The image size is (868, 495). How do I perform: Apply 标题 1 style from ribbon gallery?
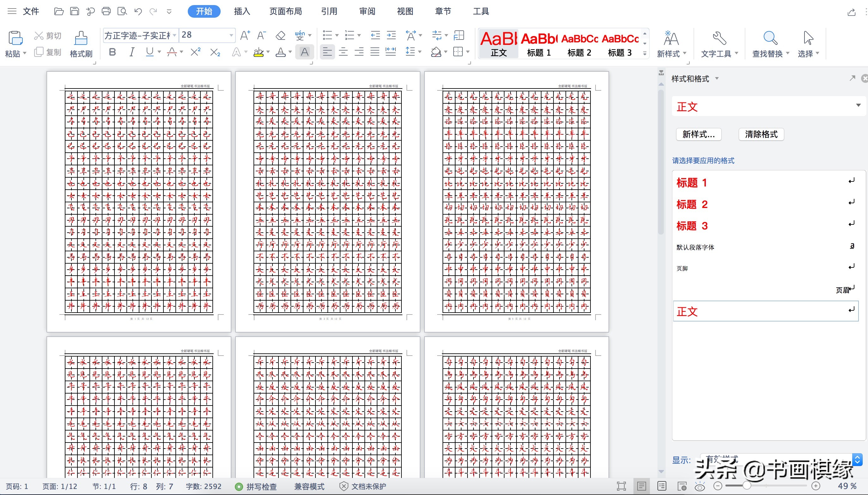[539, 44]
